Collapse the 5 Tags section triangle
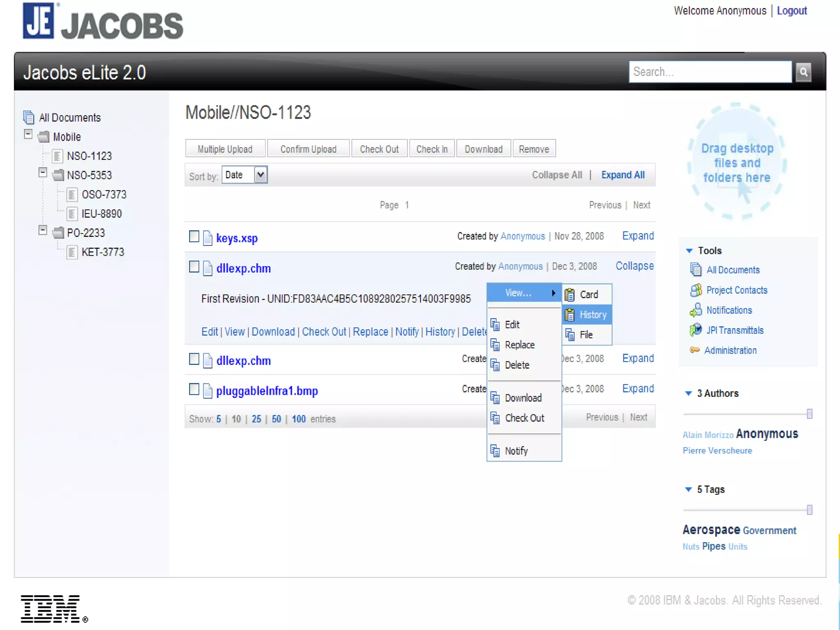Screen dimensions: 840x630 [x=688, y=489]
